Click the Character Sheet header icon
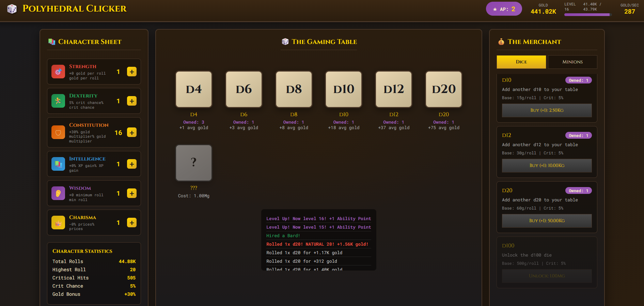Image resolution: width=644 pixels, height=306 pixels. (x=52, y=42)
